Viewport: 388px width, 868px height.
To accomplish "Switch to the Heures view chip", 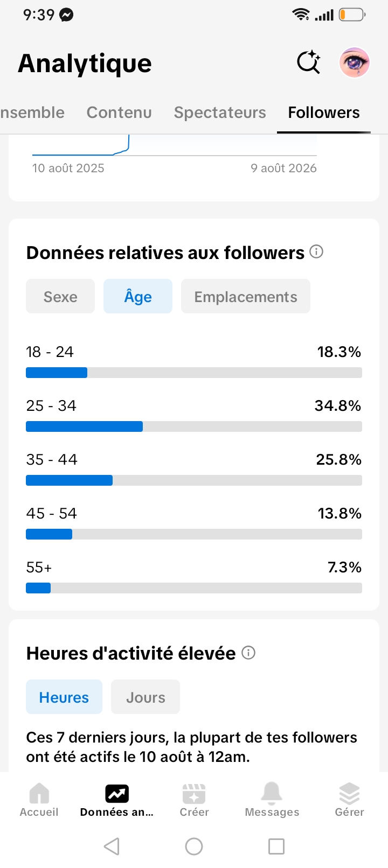I will [64, 697].
